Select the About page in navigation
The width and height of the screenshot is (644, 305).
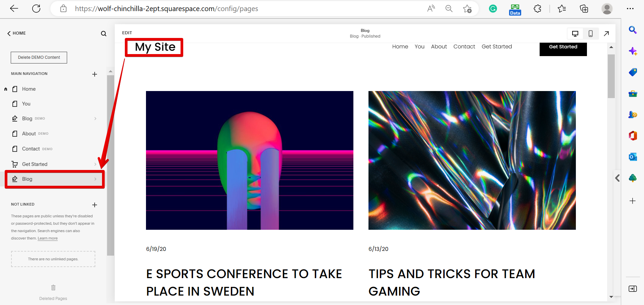coord(29,134)
